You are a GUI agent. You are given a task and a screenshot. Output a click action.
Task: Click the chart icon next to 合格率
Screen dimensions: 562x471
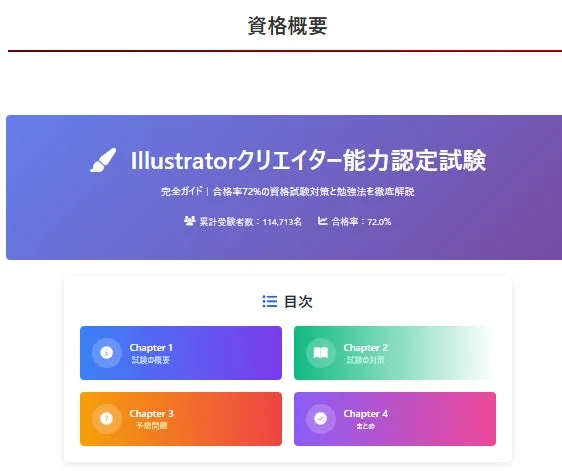[x=322, y=221]
